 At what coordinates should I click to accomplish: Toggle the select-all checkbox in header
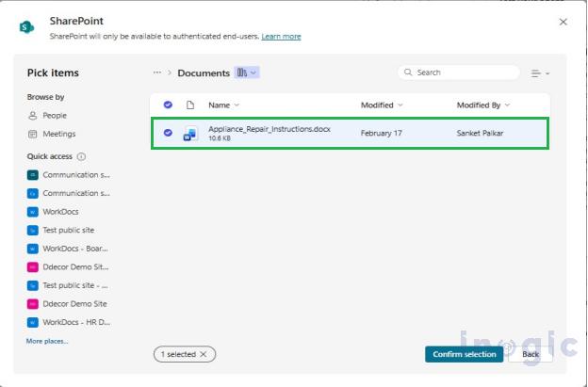pos(168,105)
